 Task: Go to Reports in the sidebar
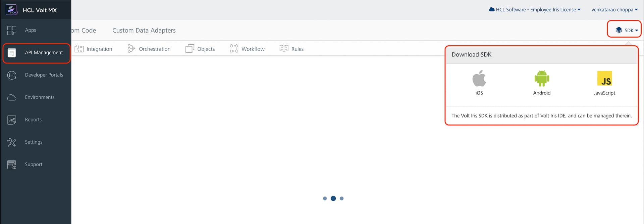click(x=33, y=120)
